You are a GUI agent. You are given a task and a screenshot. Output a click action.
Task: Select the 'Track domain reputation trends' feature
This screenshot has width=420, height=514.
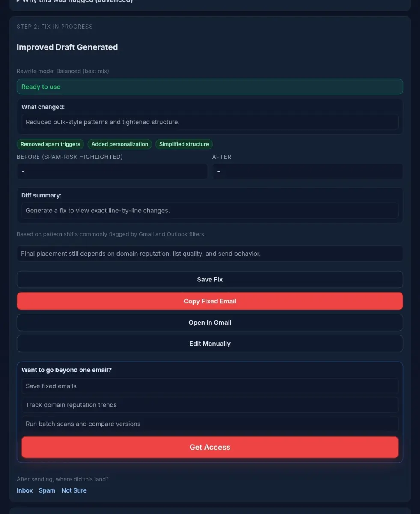tap(210, 405)
